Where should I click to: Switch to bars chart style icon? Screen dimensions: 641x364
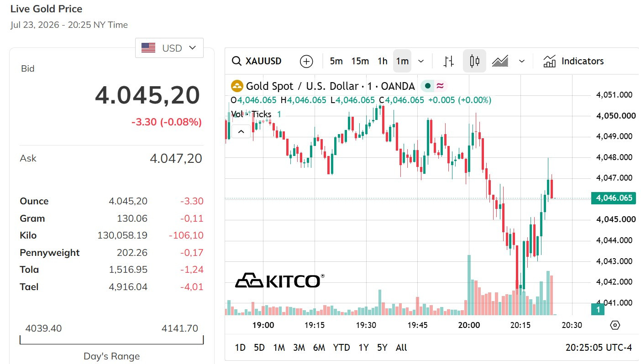click(449, 61)
